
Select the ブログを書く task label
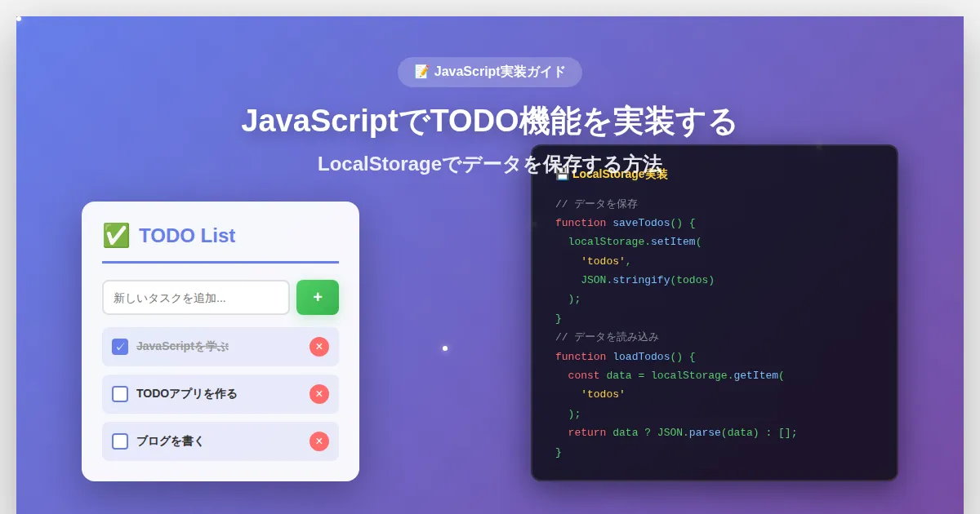(170, 441)
